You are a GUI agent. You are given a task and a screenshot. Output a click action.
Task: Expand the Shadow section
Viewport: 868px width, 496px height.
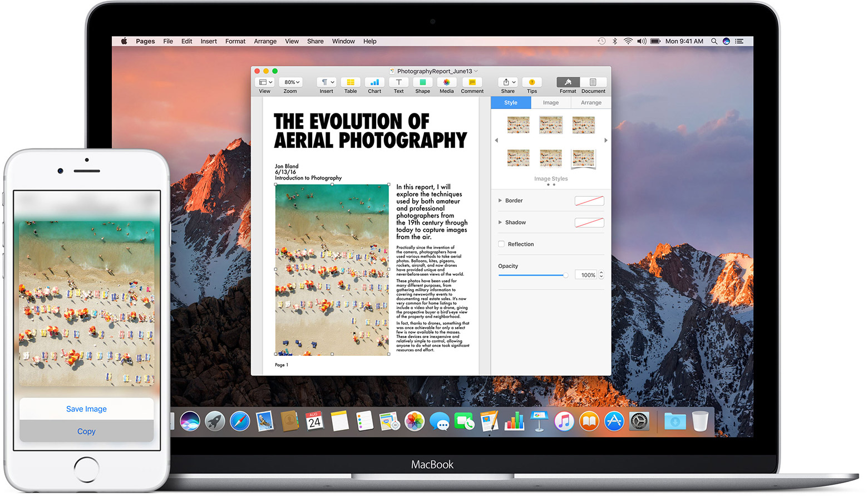pyautogui.click(x=500, y=222)
